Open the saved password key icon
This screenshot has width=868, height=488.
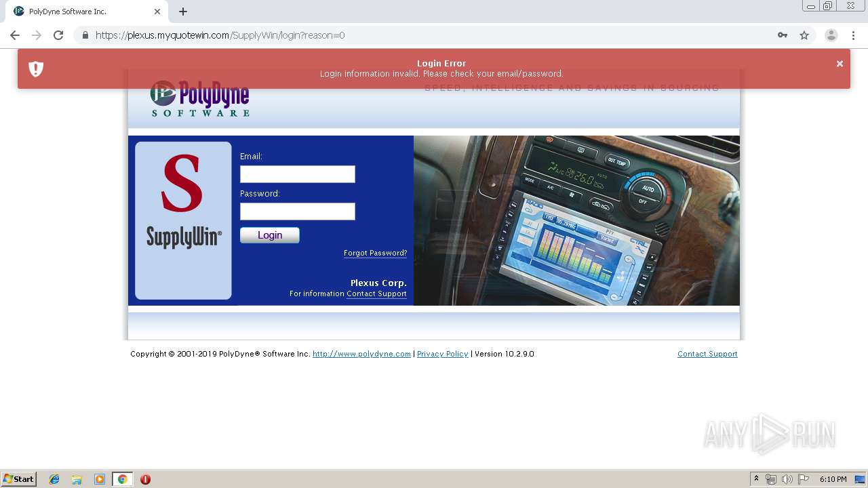(x=783, y=35)
